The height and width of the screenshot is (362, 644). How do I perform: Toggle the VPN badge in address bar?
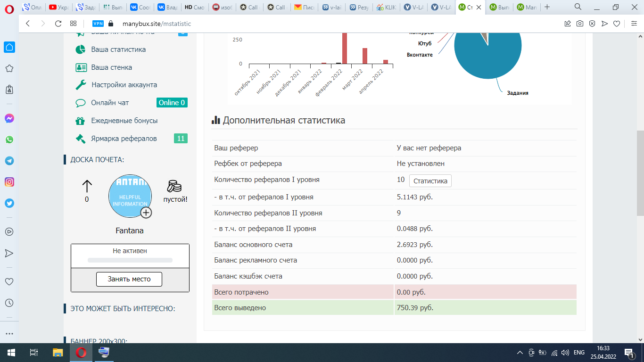coord(98,24)
